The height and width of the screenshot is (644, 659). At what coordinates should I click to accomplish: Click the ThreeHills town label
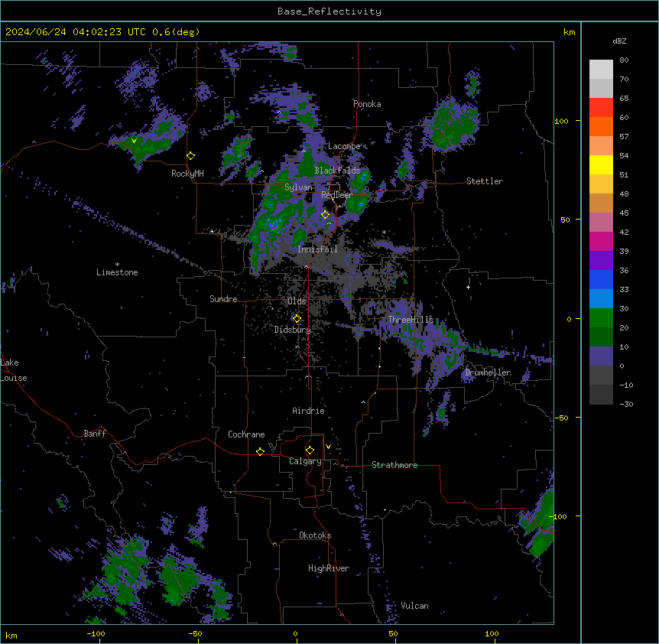point(411,320)
